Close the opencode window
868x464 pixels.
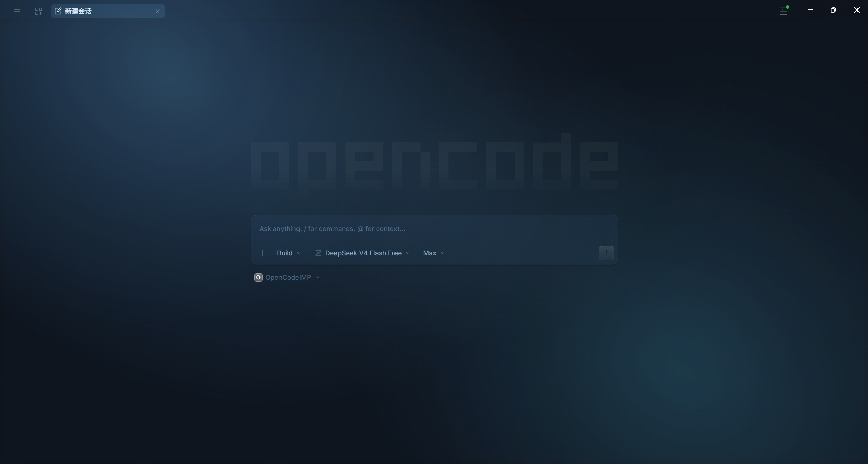[x=856, y=10]
